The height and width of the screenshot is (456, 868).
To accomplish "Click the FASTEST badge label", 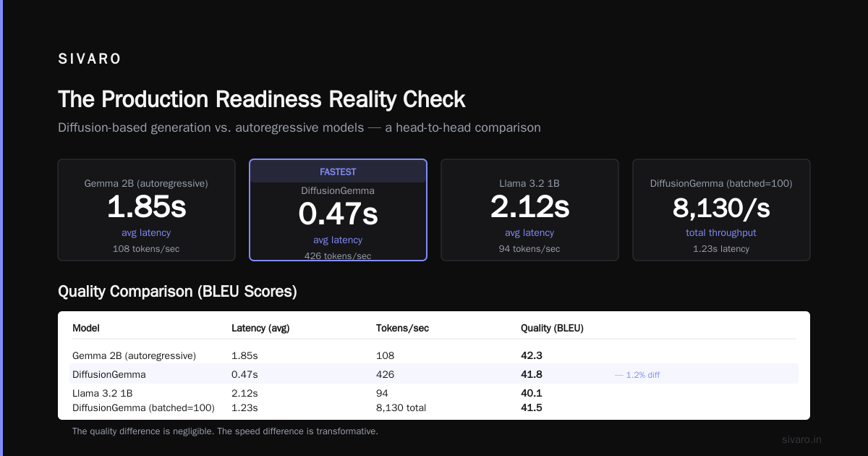I will coord(338,172).
